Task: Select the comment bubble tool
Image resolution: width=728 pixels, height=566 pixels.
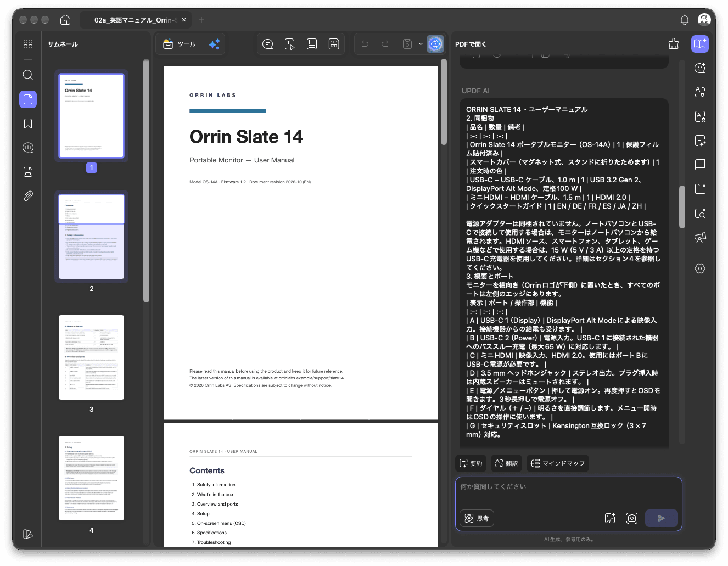Action: pyautogui.click(x=268, y=44)
